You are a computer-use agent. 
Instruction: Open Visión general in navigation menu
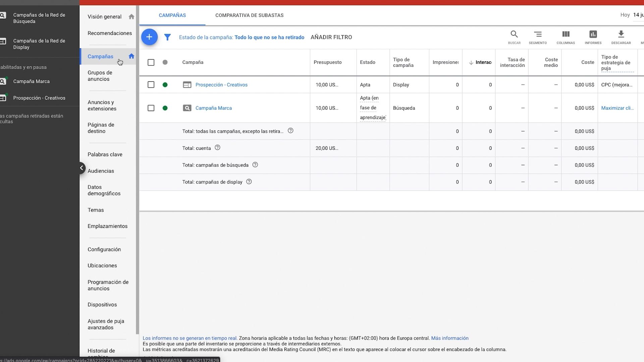tap(104, 17)
